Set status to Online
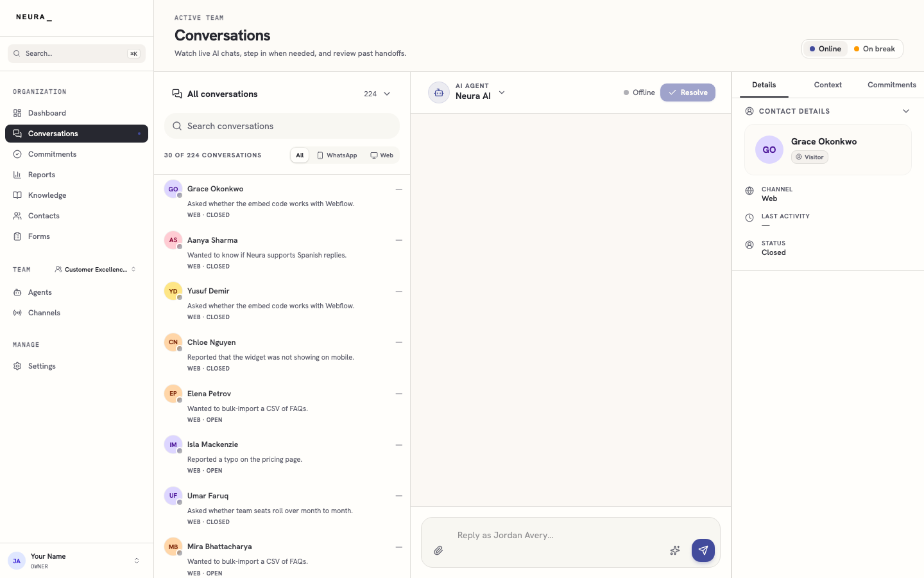 coord(825,49)
